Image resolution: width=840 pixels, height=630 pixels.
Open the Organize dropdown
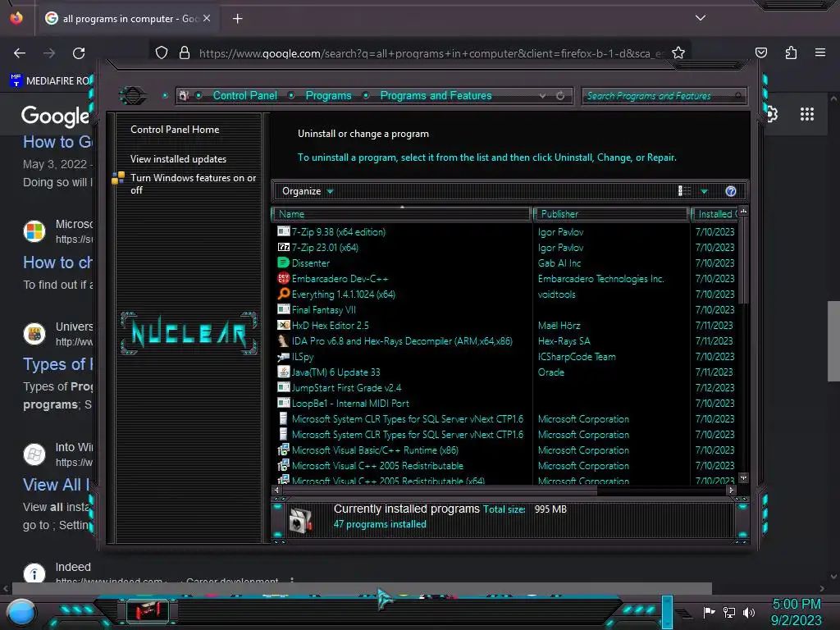pos(308,191)
